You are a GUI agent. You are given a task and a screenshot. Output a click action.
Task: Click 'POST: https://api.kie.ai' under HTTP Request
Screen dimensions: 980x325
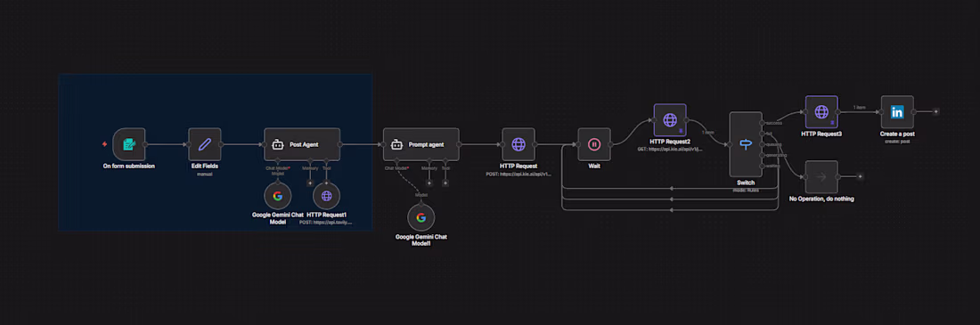[x=519, y=175]
